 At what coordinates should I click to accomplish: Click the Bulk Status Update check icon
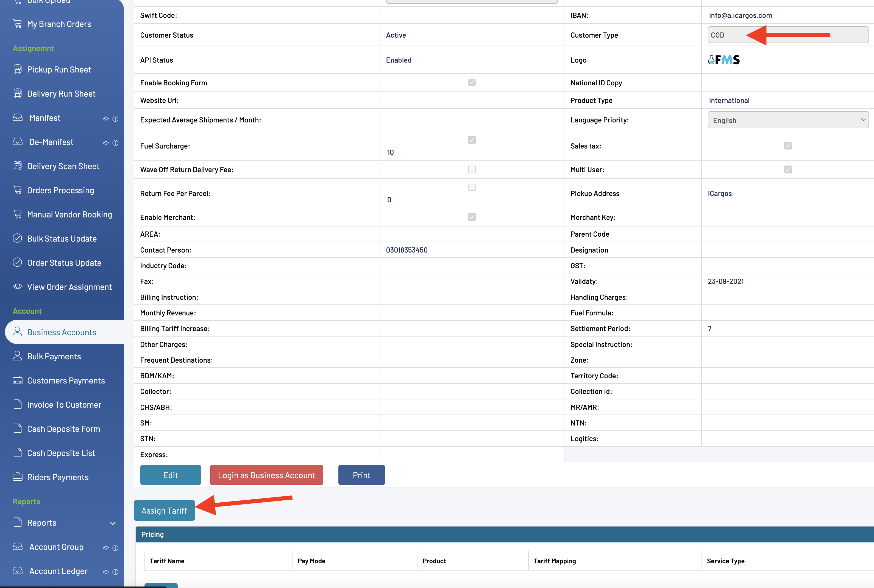17,238
